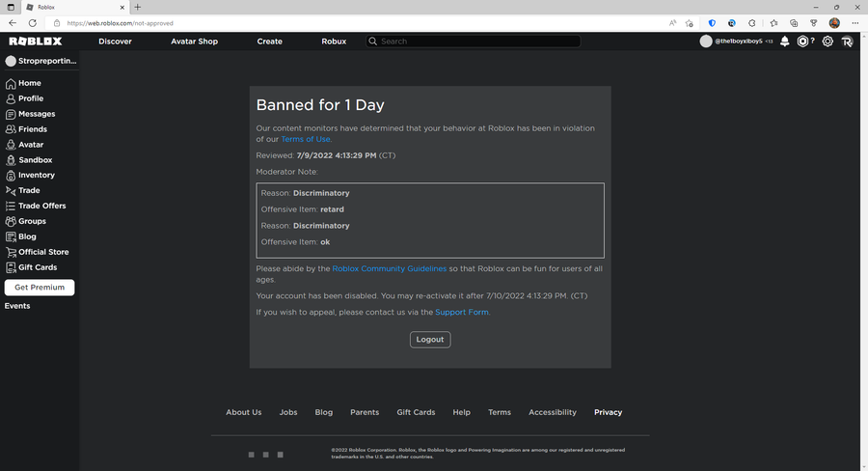Open the Blog link in the footer
The width and height of the screenshot is (868, 471).
coord(324,412)
